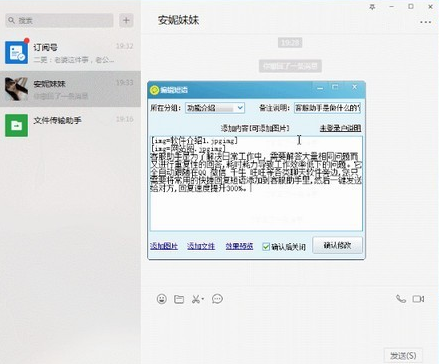Close the phrase editing dialog

354,87
